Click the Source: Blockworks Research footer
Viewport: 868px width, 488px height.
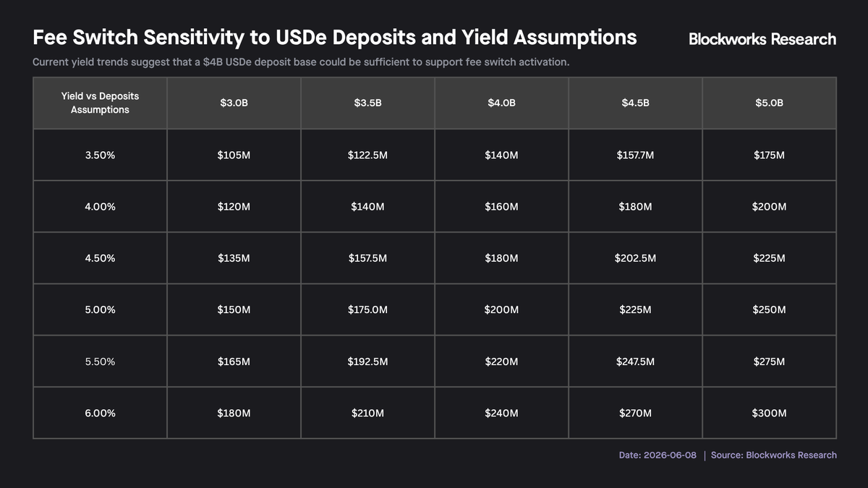click(x=774, y=455)
